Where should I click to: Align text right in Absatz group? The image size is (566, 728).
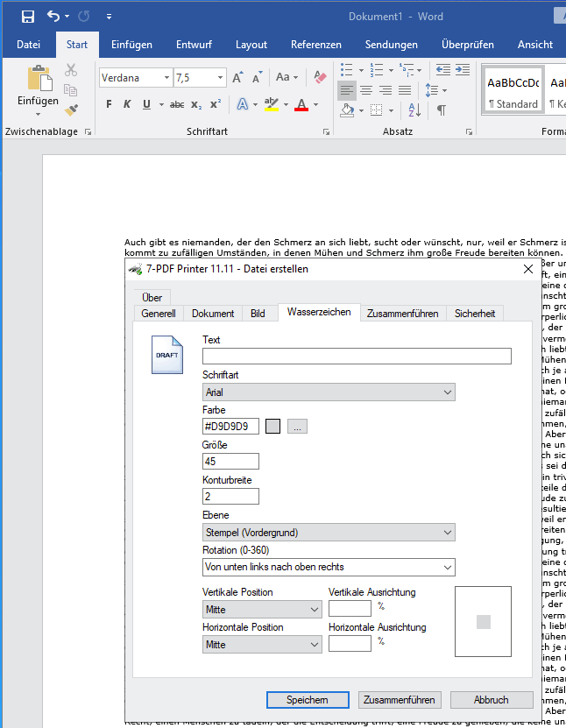pyautogui.click(x=386, y=90)
